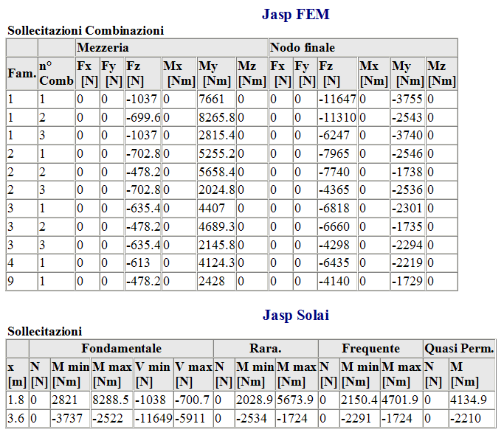This screenshot has height=438, width=504.
Task: Select My value 5255.2
Action: point(217,153)
